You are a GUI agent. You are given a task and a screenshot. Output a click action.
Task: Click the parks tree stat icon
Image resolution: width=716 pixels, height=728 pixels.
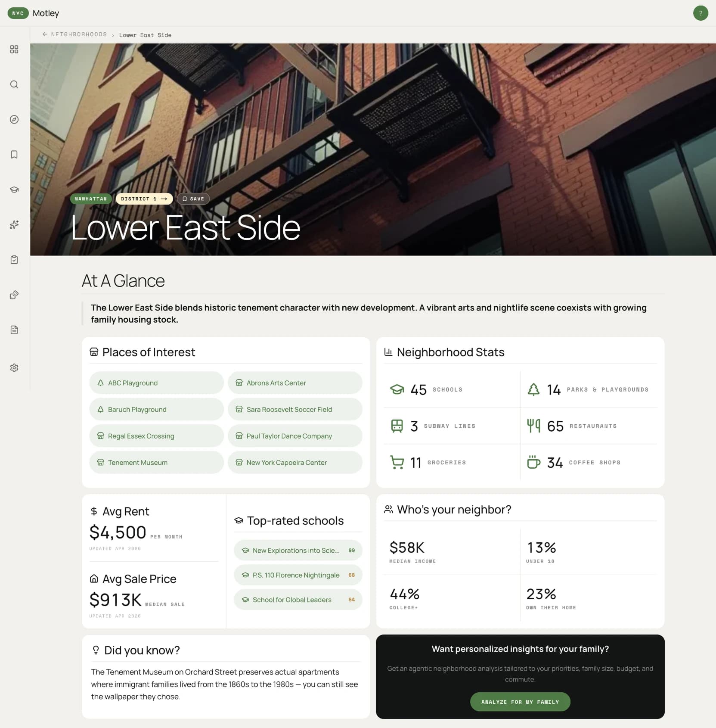tap(533, 389)
